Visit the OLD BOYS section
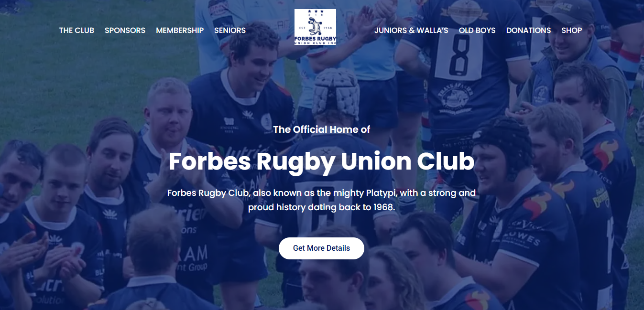The width and height of the screenshot is (644, 310). (477, 30)
